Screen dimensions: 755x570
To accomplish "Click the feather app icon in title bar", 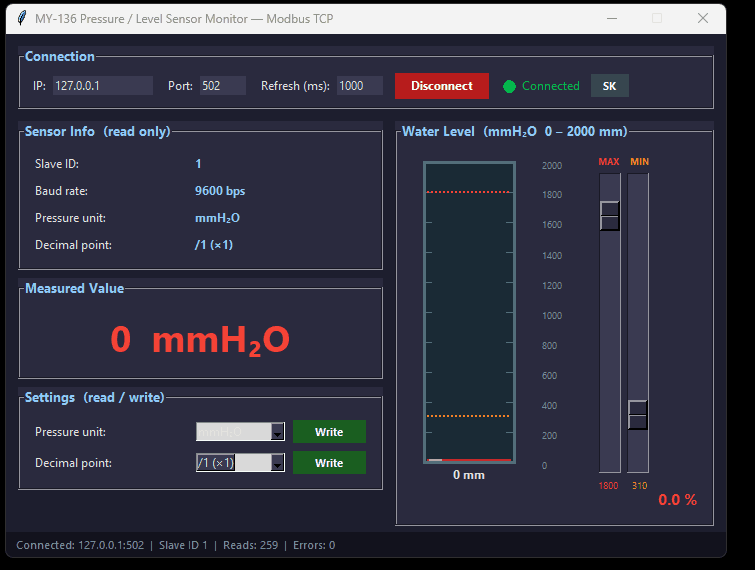I will click(22, 18).
